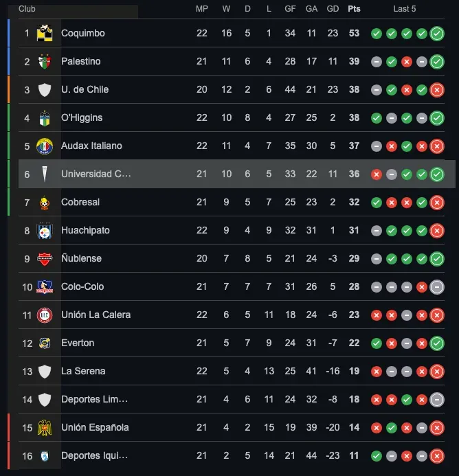The height and width of the screenshot is (476, 459).
Task: Click U. de Chile's latest loss result circle
Action: pyautogui.click(x=437, y=89)
